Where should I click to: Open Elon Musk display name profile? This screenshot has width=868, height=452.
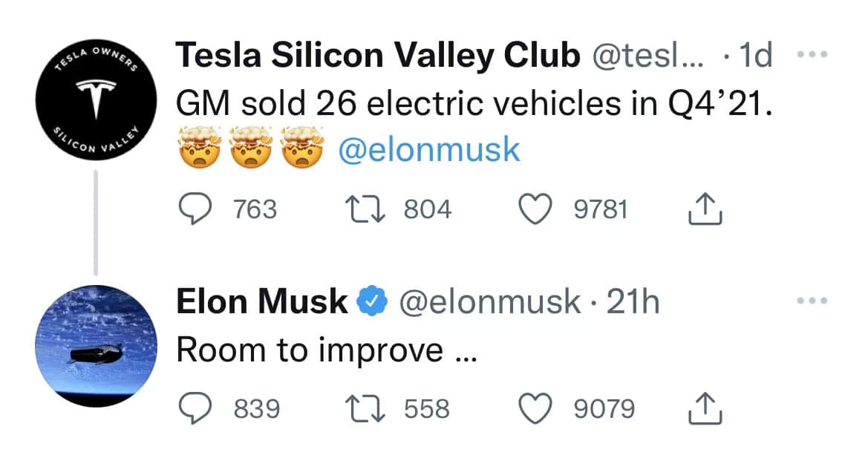point(262,301)
